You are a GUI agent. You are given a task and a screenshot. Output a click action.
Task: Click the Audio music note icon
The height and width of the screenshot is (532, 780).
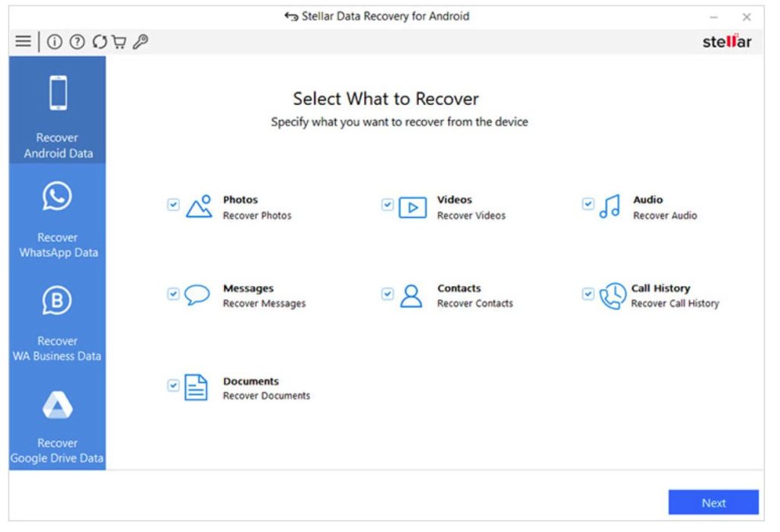point(609,206)
